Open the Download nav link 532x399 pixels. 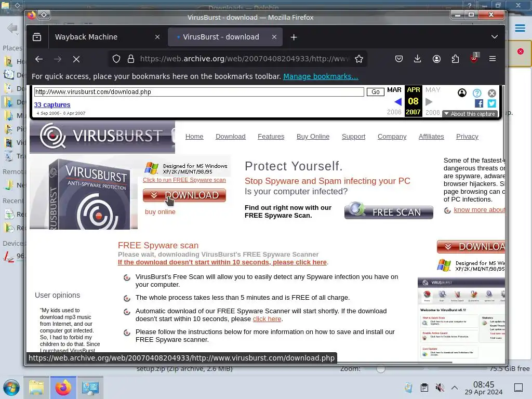click(x=231, y=137)
